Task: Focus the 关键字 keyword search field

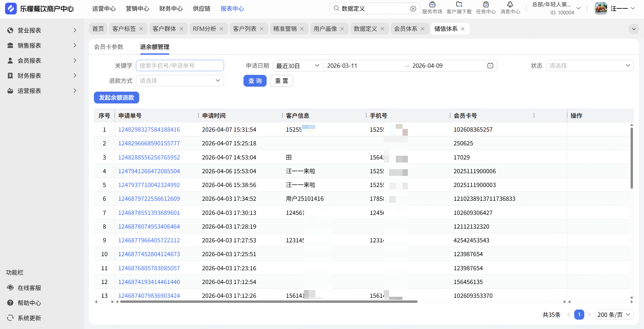Action: pyautogui.click(x=180, y=66)
